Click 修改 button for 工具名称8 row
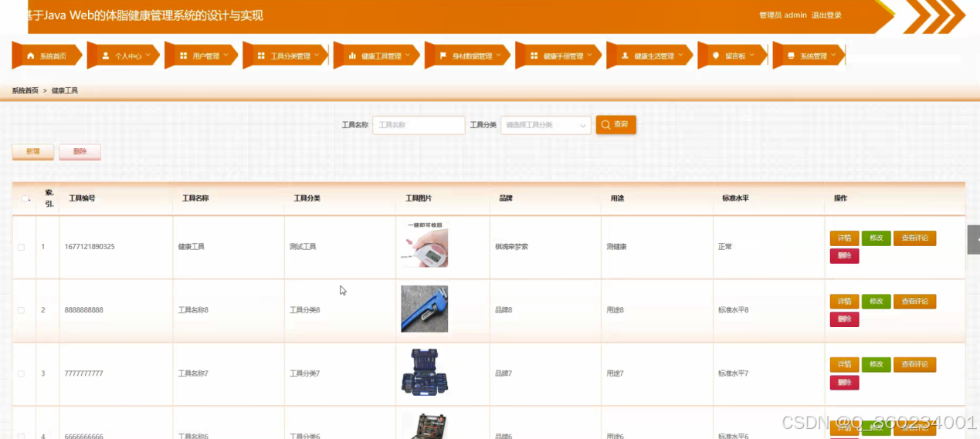The width and height of the screenshot is (980, 439). (x=877, y=302)
